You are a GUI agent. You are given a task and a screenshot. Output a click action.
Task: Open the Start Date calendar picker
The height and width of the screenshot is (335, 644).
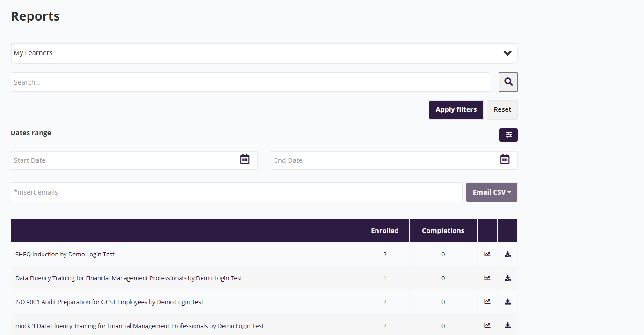[x=245, y=160]
